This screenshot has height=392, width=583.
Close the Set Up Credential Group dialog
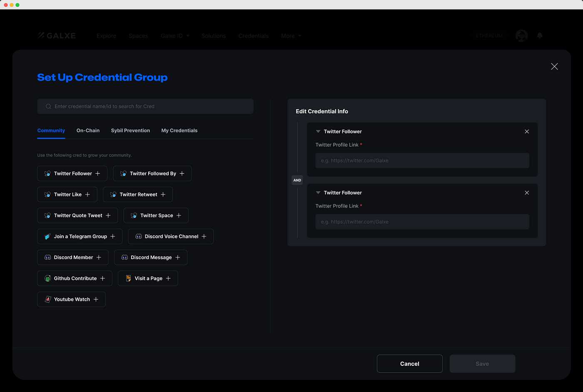[x=554, y=66]
